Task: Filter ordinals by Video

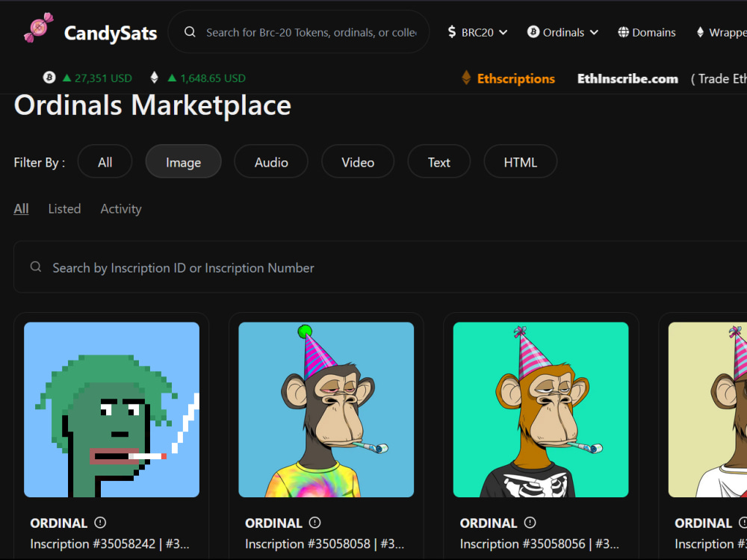Action: click(x=358, y=162)
